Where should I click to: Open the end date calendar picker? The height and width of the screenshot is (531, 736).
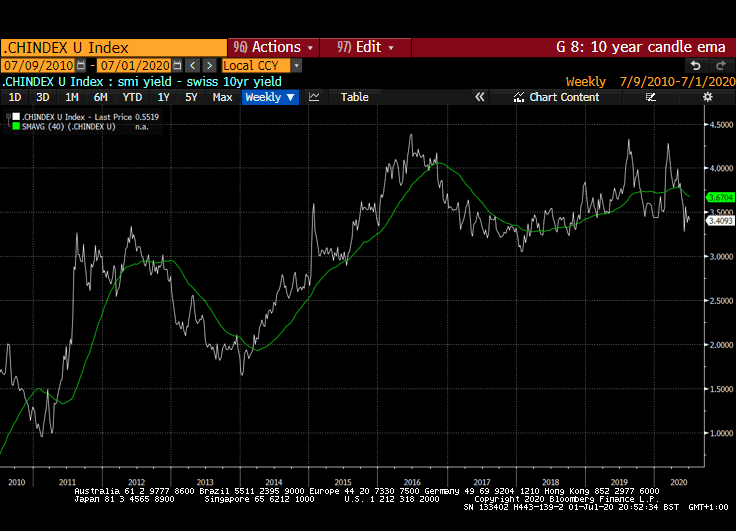tap(177, 65)
